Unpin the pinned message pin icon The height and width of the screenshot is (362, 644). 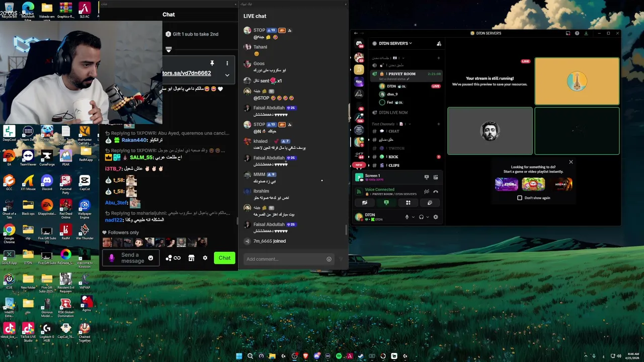tap(212, 63)
